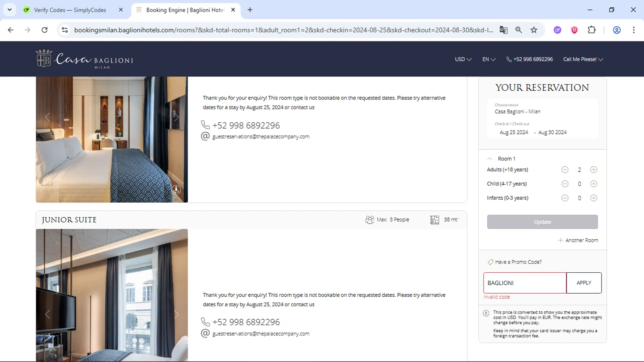Click the Update button
Viewport: 644px width, 362px height.
coord(542,222)
